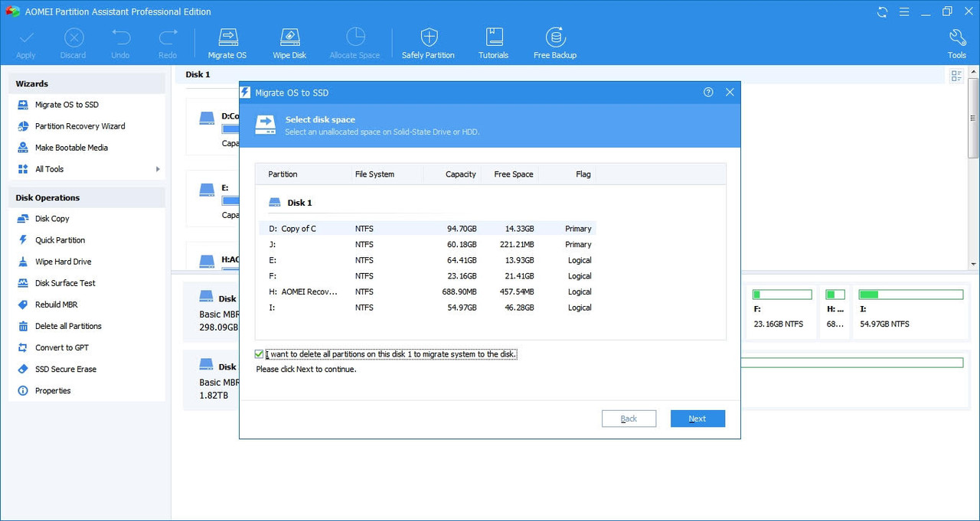Open the Tools menu

pos(957,44)
